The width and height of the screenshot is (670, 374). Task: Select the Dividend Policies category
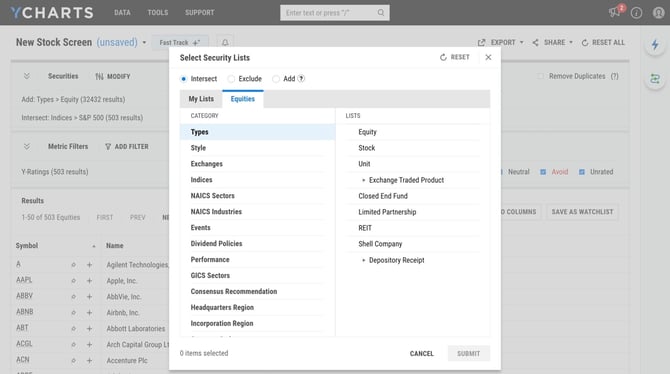pyautogui.click(x=258, y=244)
